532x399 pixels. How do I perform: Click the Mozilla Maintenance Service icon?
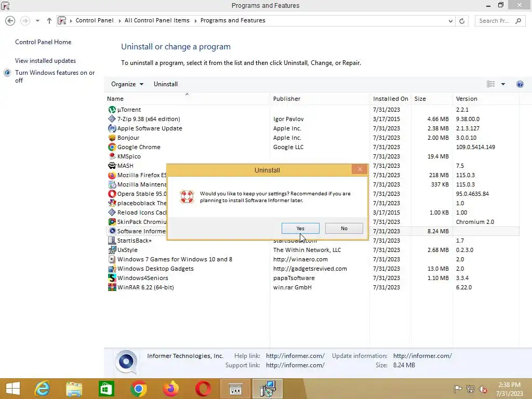pyautogui.click(x=112, y=184)
